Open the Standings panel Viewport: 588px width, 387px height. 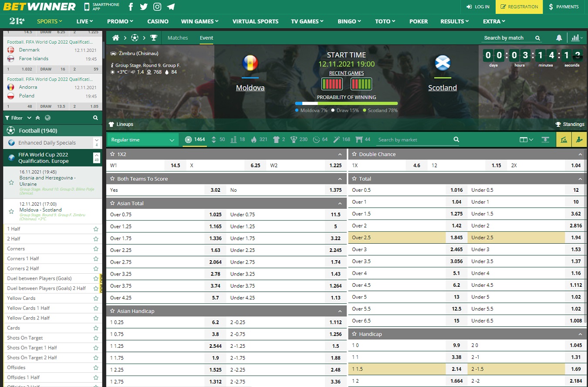point(570,124)
